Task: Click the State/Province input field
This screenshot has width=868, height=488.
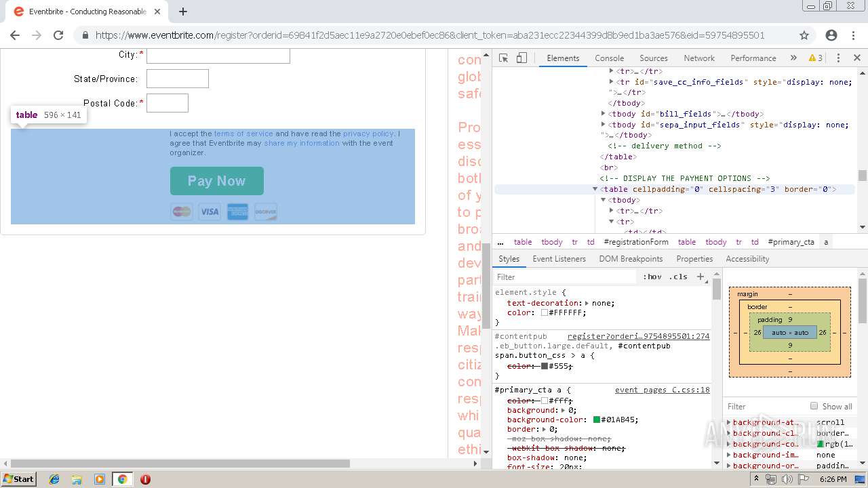Action: point(178,79)
